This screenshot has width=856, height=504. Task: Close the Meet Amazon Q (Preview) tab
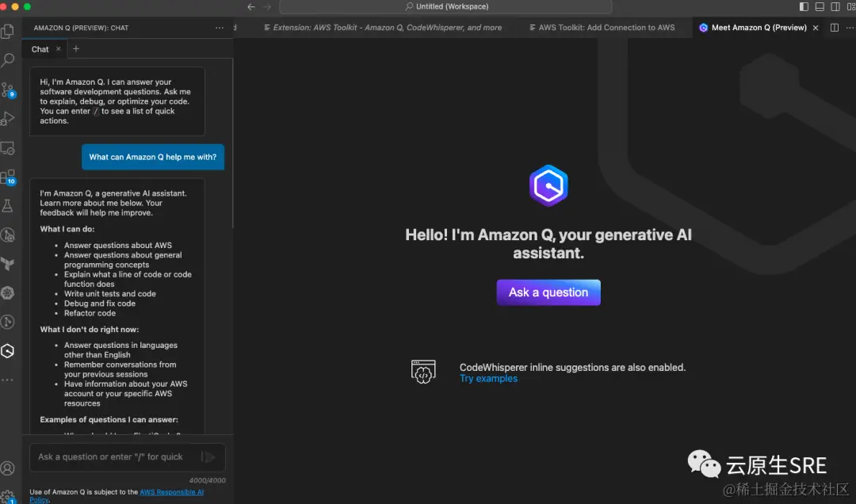[816, 27]
